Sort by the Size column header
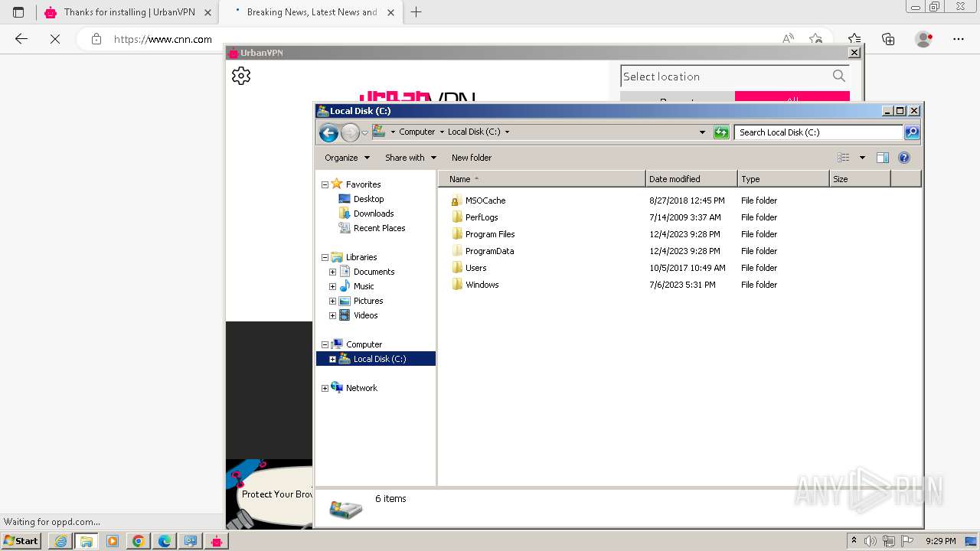 click(860, 179)
